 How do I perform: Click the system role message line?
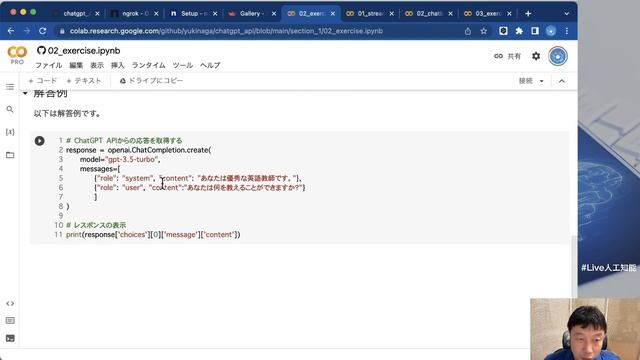click(x=198, y=178)
